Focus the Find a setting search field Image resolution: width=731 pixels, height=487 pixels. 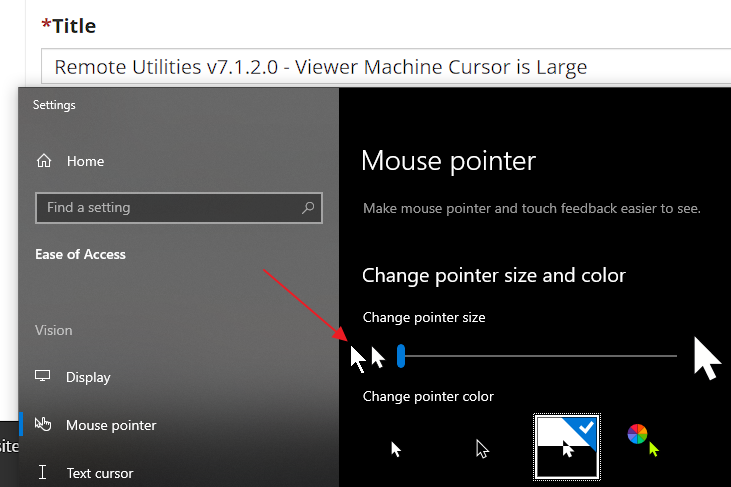coord(165,208)
